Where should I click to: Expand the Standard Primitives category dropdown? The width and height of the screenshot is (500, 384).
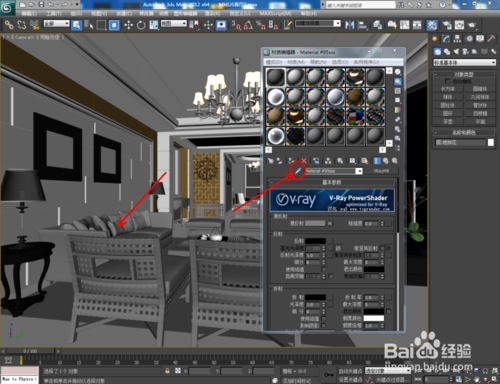click(x=464, y=62)
